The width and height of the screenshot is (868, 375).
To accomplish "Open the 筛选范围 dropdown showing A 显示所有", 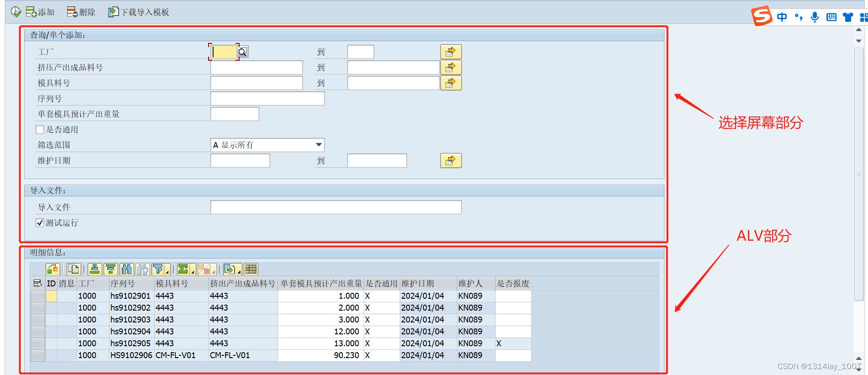I will [x=319, y=145].
